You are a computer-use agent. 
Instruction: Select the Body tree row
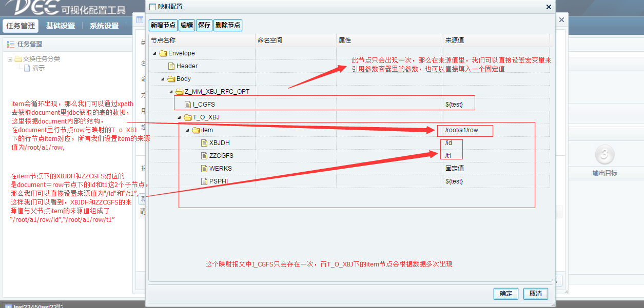coord(349,79)
